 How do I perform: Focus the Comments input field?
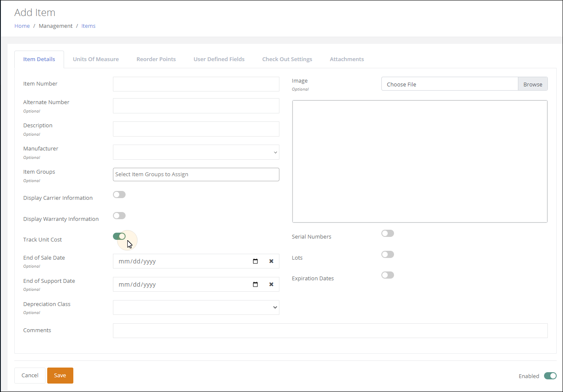click(x=330, y=330)
